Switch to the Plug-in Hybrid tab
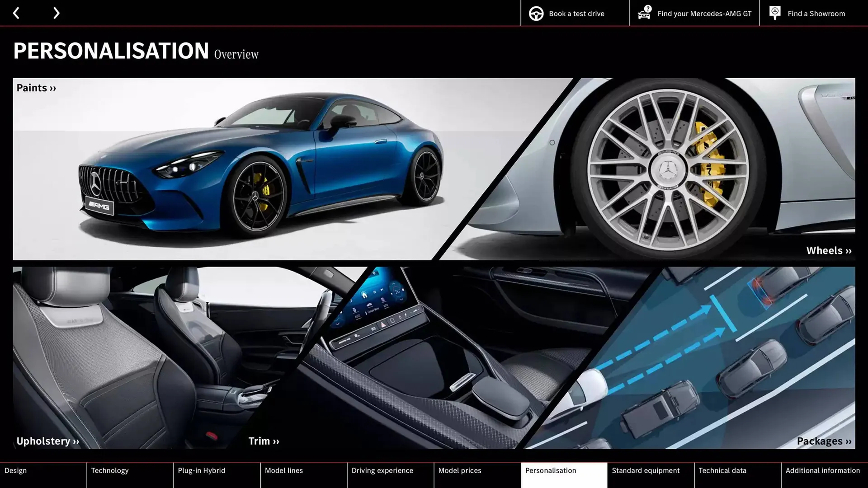Screen dimensions: 868x488 click(217, 475)
